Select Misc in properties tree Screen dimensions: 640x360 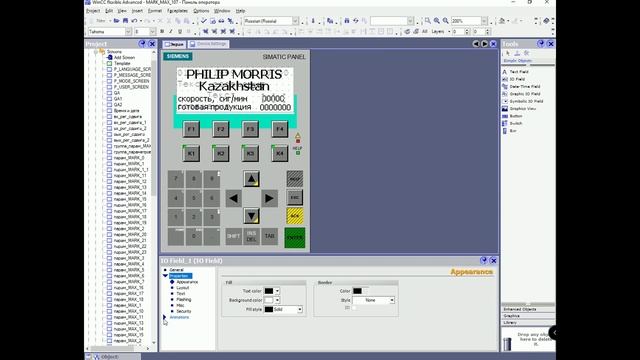pyautogui.click(x=180, y=305)
